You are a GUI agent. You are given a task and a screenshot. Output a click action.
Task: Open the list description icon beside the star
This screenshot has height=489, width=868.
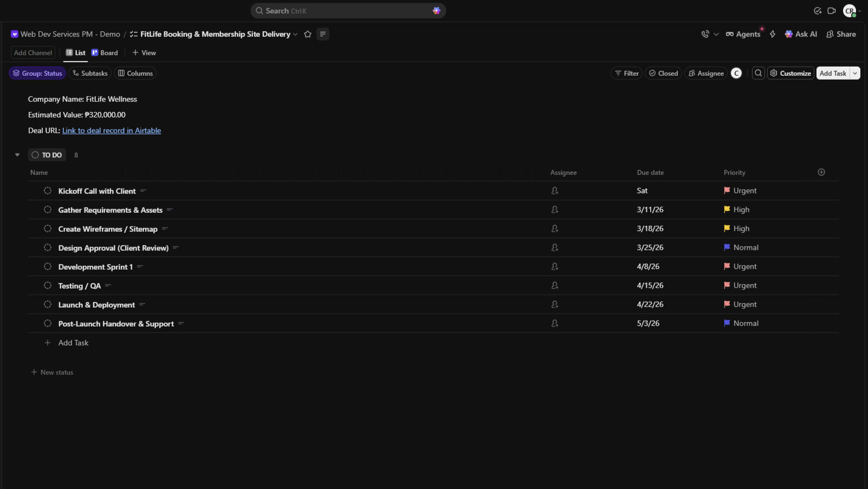click(x=323, y=34)
